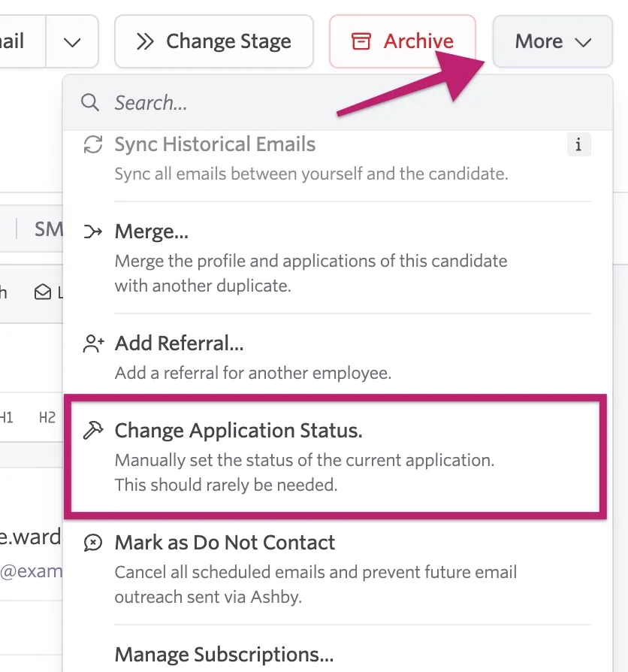Select the Add Referral... option
The width and height of the screenshot is (628, 672).
point(337,358)
